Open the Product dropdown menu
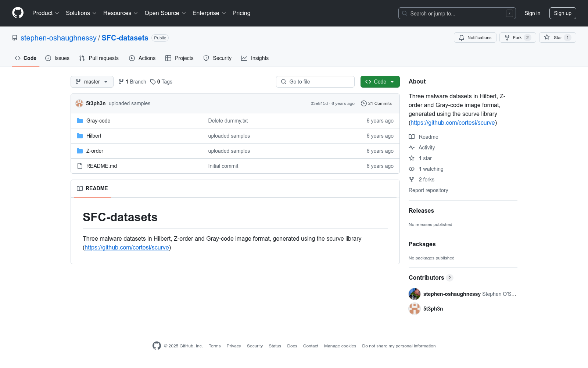588x368 pixels. click(x=46, y=13)
